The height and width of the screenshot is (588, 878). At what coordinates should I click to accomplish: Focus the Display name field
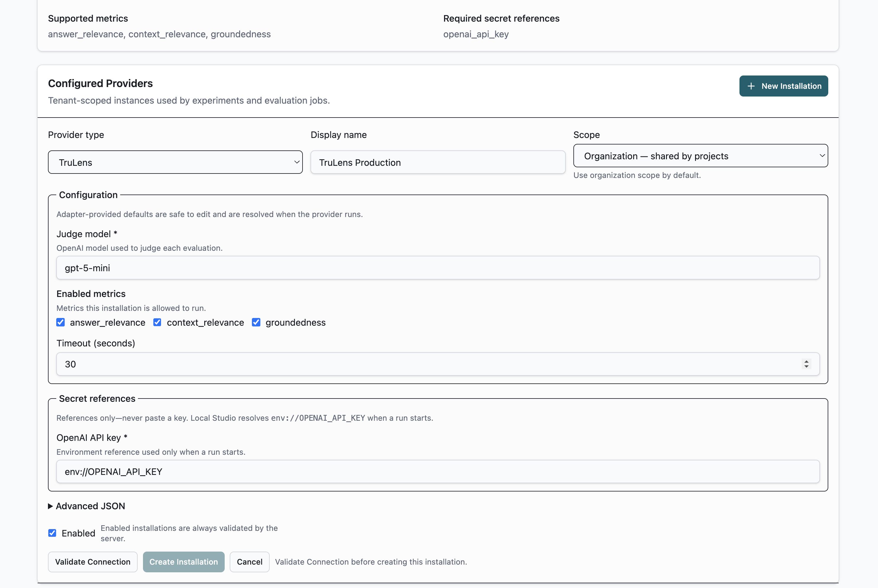438,162
